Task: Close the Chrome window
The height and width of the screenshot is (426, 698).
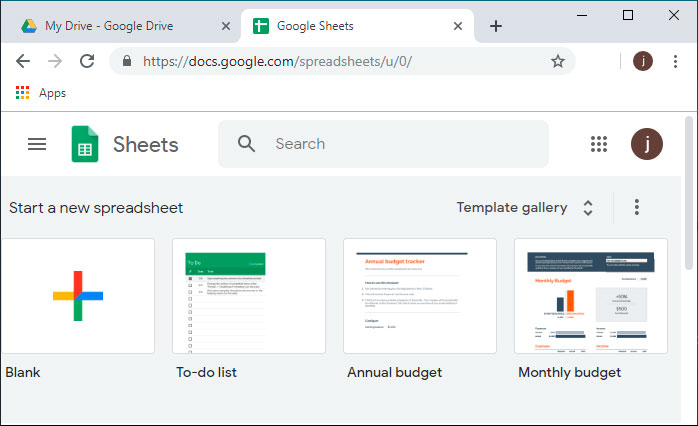Action: [674, 15]
